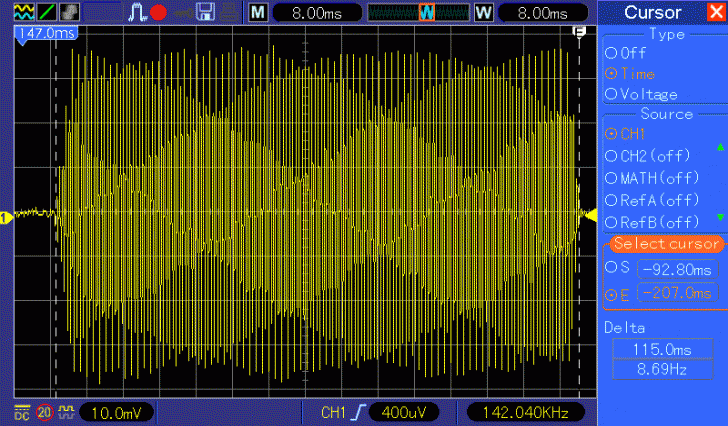Click the Select cursor button
Viewport: 728px width, 426px height.
[x=666, y=244]
